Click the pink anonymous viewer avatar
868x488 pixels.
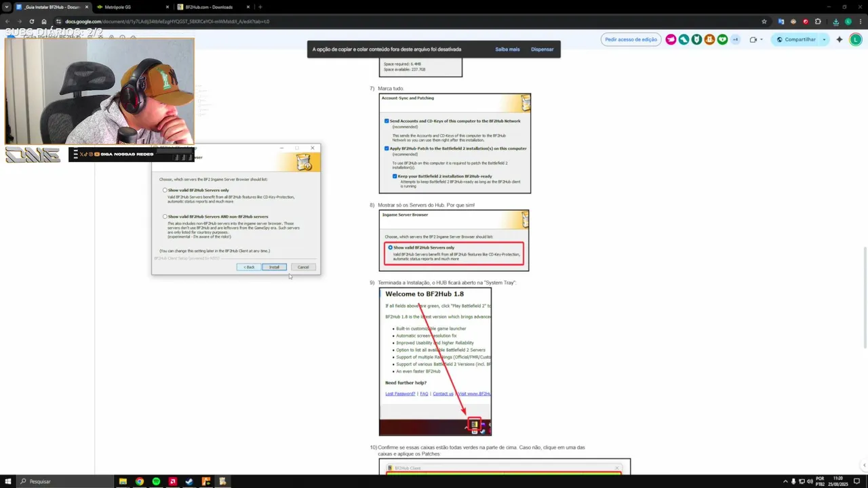click(x=671, y=39)
